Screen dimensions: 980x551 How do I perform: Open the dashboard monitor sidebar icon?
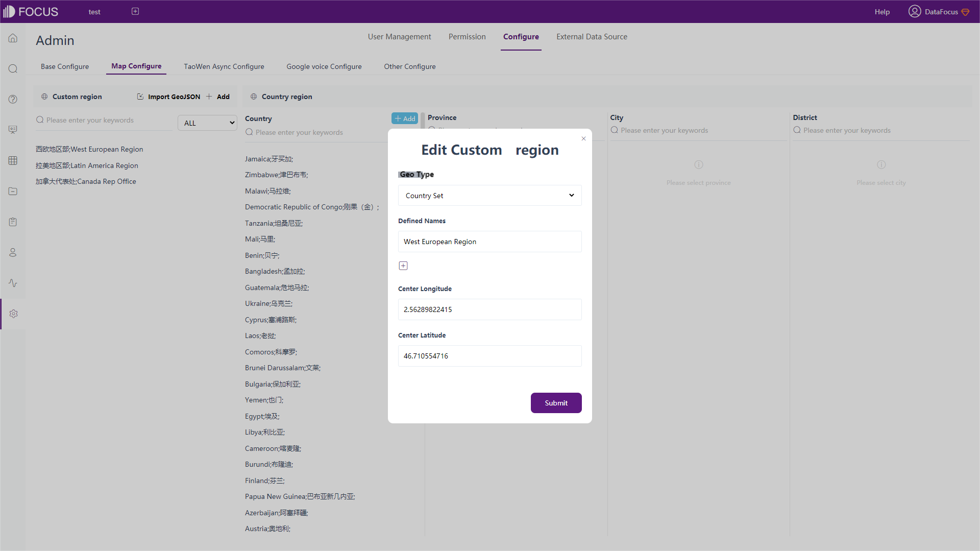point(13,130)
